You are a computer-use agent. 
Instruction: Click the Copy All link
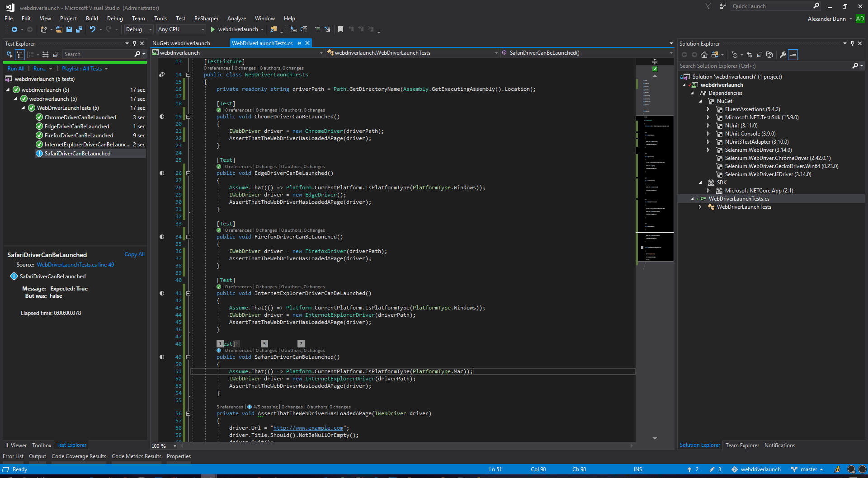(x=134, y=254)
